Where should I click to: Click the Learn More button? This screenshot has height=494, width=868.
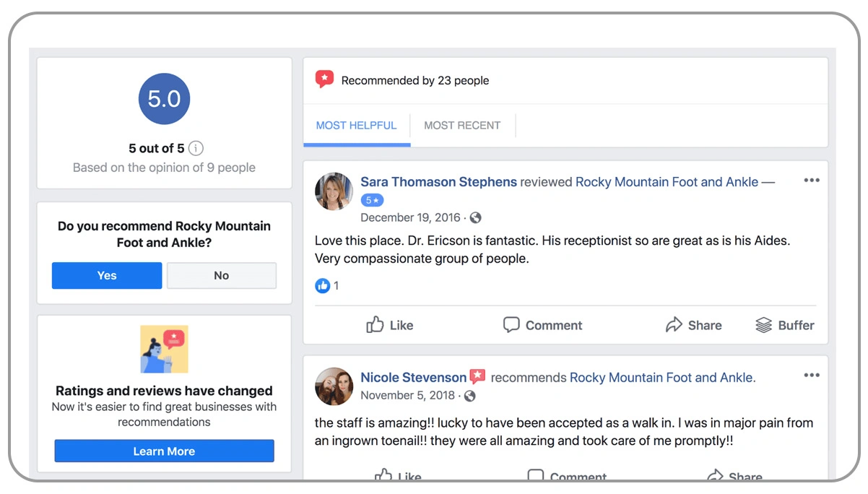coord(164,451)
